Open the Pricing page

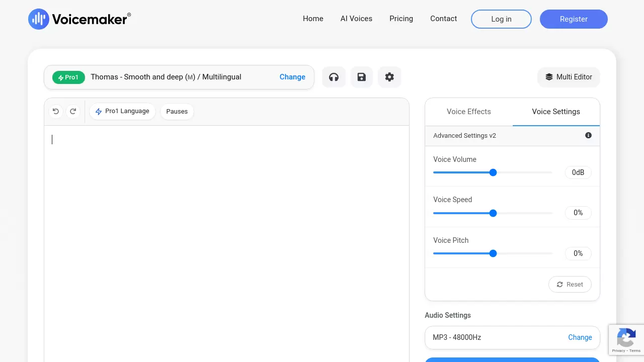401,19
